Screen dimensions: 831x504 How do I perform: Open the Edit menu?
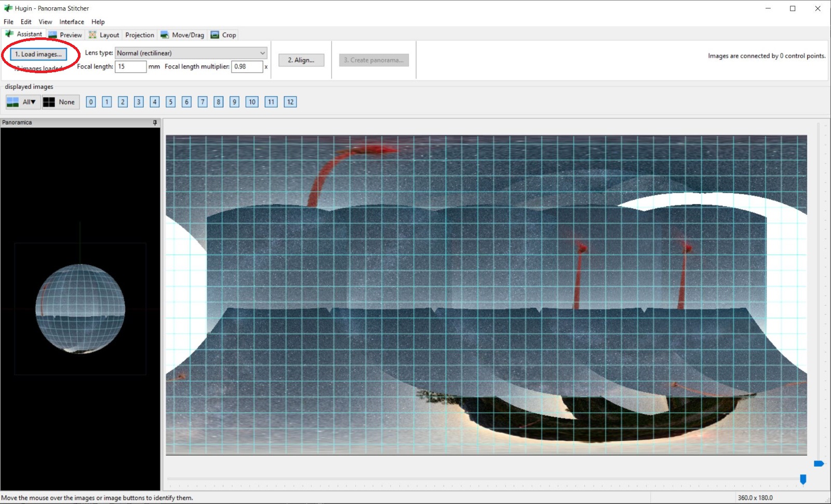point(26,22)
